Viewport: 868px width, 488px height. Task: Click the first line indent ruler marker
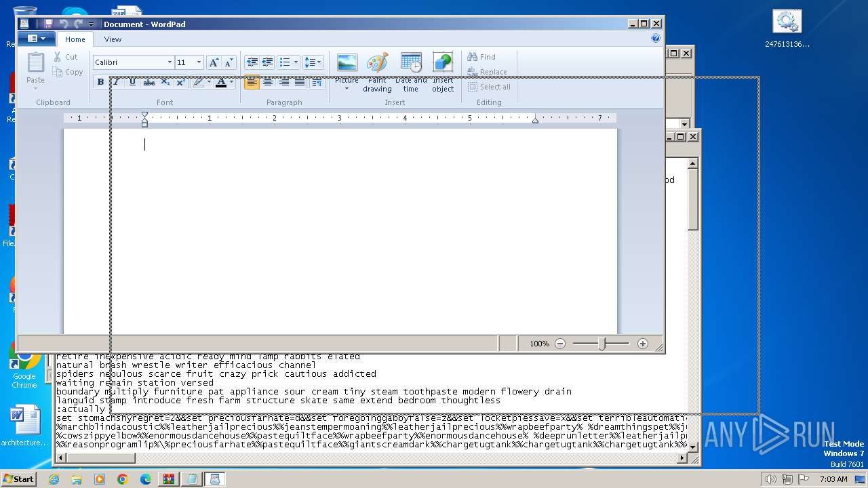144,115
